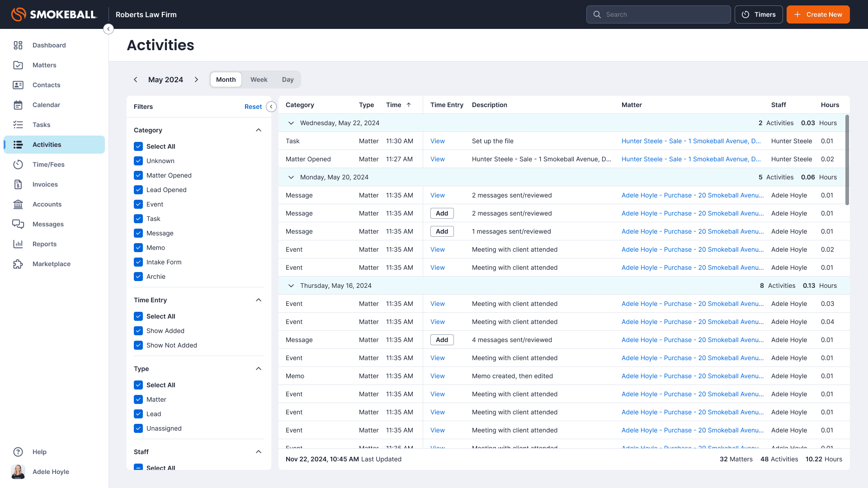The width and height of the screenshot is (868, 488).
Task: Switch to the Day view tab
Action: [x=288, y=80]
